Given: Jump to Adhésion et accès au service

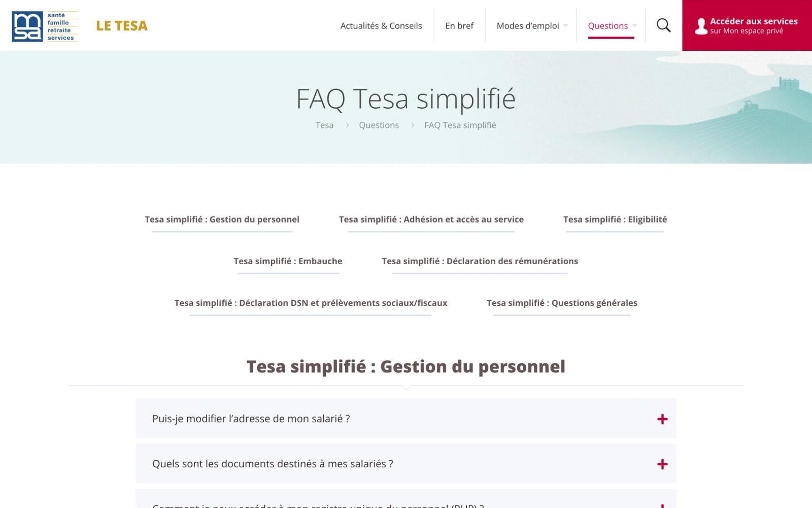Looking at the screenshot, I should [431, 219].
